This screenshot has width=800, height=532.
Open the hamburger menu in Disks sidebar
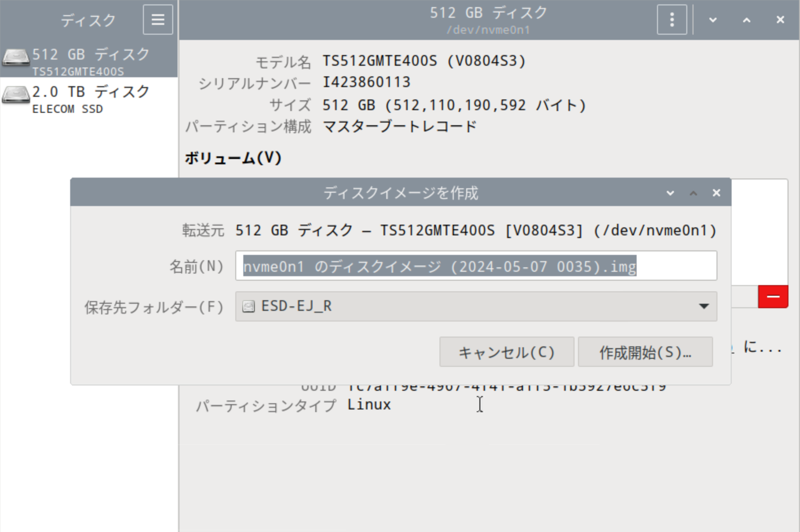(158, 20)
